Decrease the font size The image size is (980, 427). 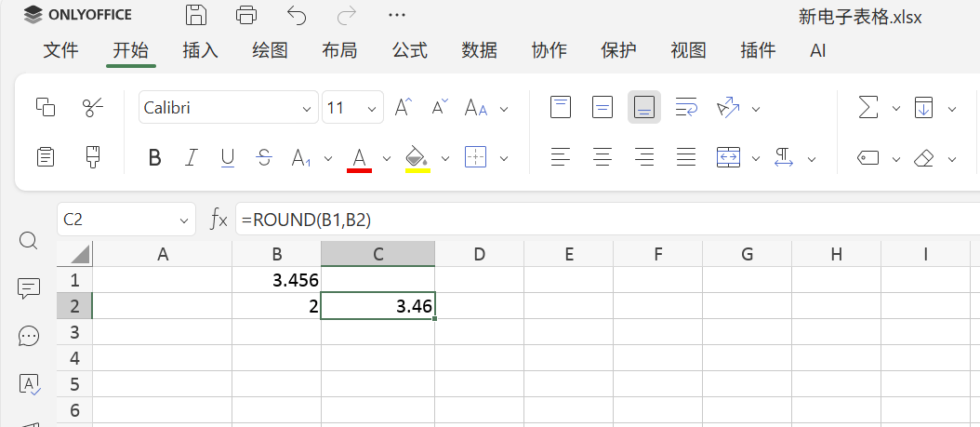click(440, 108)
